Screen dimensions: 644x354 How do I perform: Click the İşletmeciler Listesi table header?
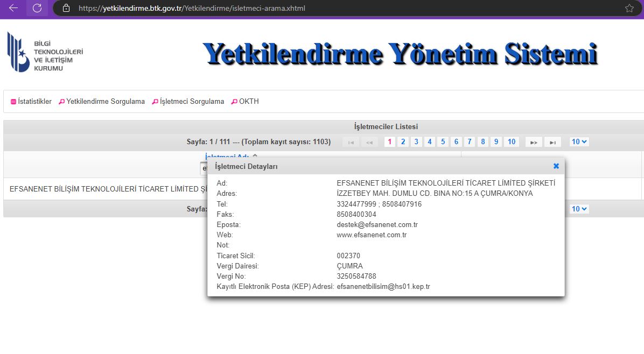(386, 127)
